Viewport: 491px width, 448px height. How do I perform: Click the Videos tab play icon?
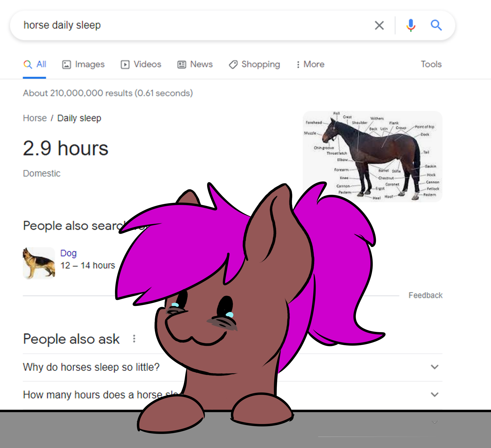click(125, 64)
